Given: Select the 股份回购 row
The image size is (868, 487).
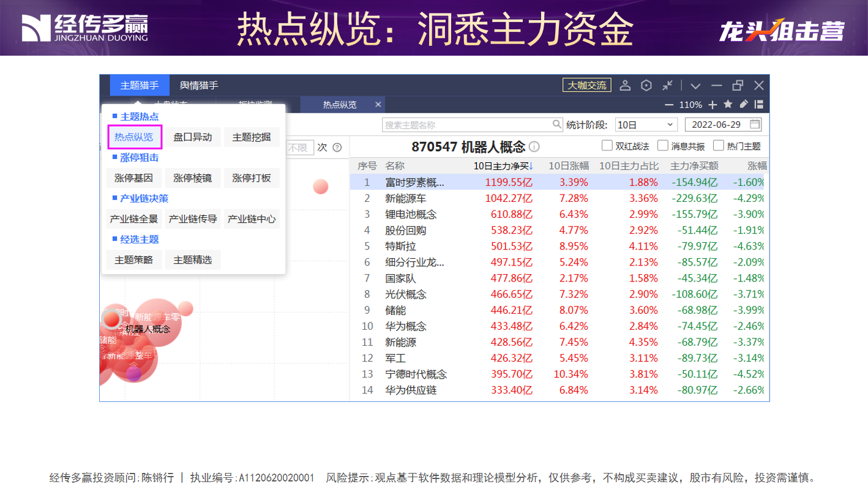Looking at the screenshot, I should [x=559, y=230].
